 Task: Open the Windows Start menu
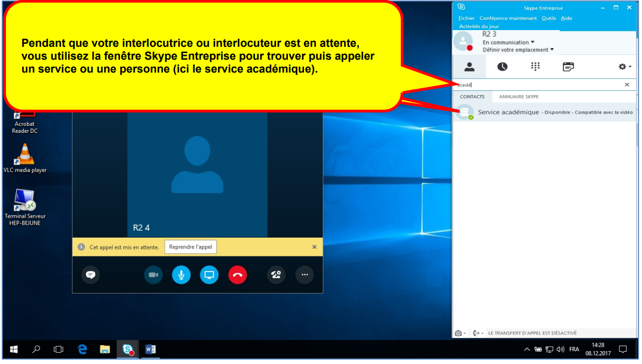point(14,349)
